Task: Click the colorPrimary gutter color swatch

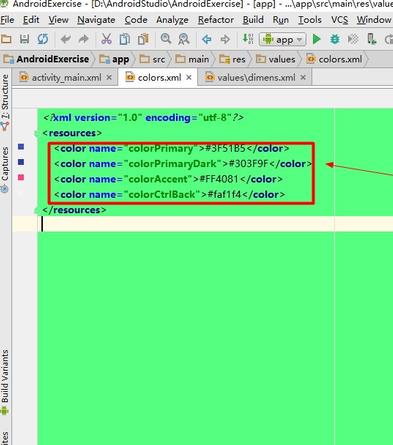Action: click(21, 147)
